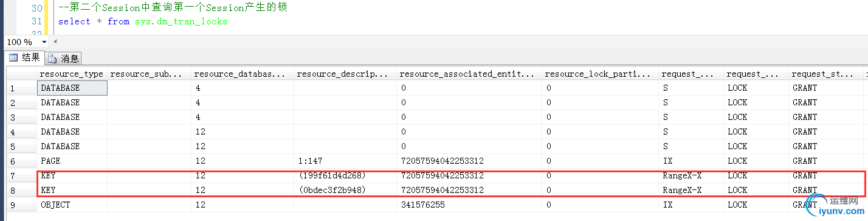Click the (199f61d4d268) key description cell
This screenshot has height=221, width=868.
[345, 175]
